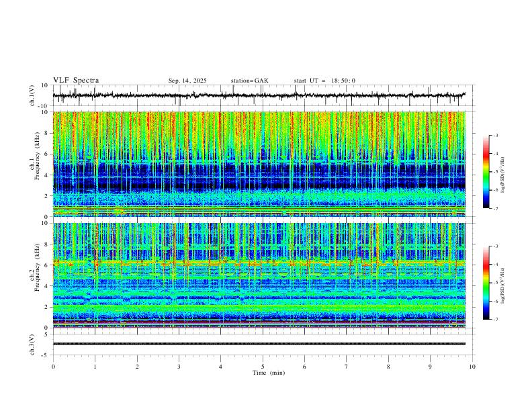Image resolution: width=532 pixels, height=411 pixels.
Task: Click the "ch.3(V)" axis label
Action: (x=32, y=345)
